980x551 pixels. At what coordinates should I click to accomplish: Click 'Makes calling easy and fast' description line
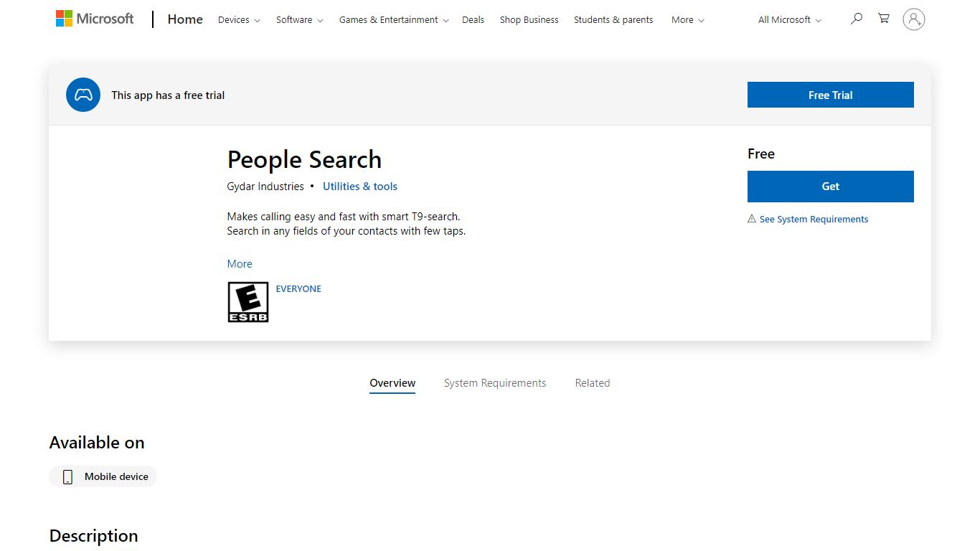[x=344, y=216]
